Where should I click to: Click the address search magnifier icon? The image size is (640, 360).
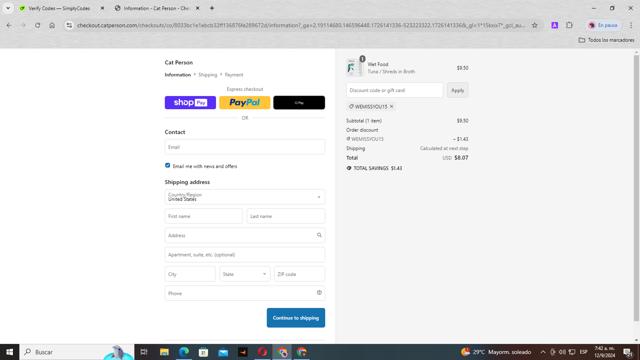(319, 235)
